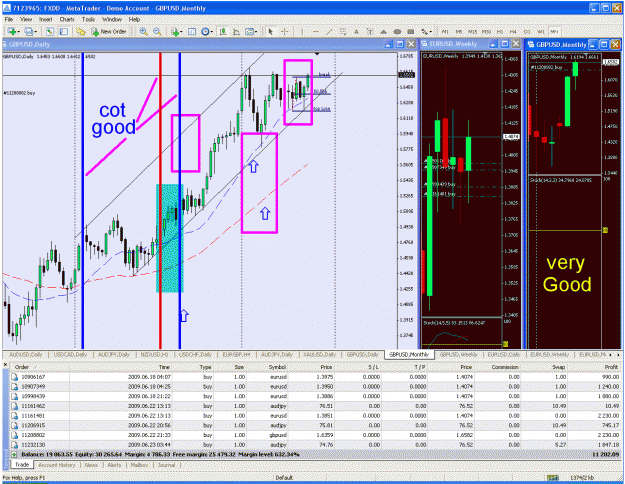Toggle the chart auto scroll icon
Screen dimensions: 625x484
point(223,31)
